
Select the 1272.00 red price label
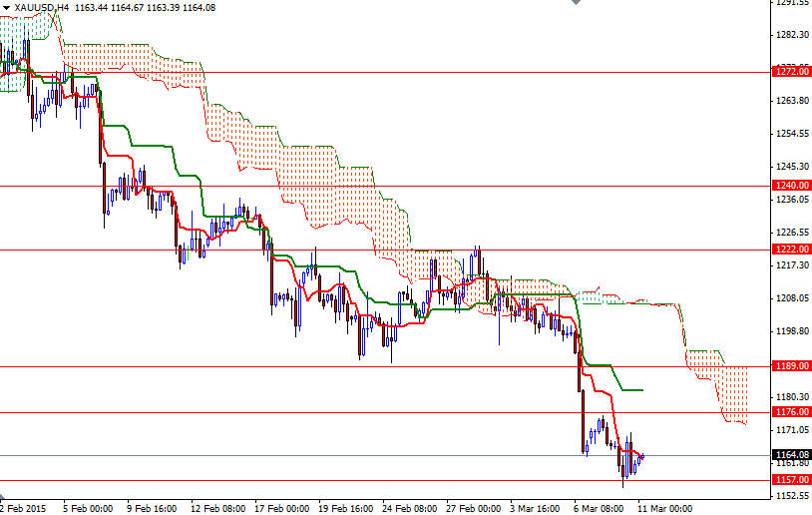click(791, 72)
